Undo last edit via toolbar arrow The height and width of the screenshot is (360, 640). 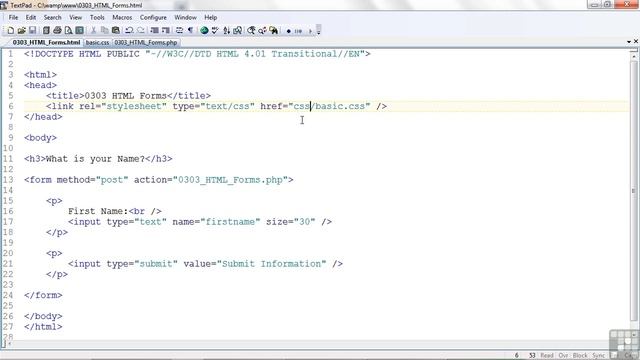(x=129, y=31)
